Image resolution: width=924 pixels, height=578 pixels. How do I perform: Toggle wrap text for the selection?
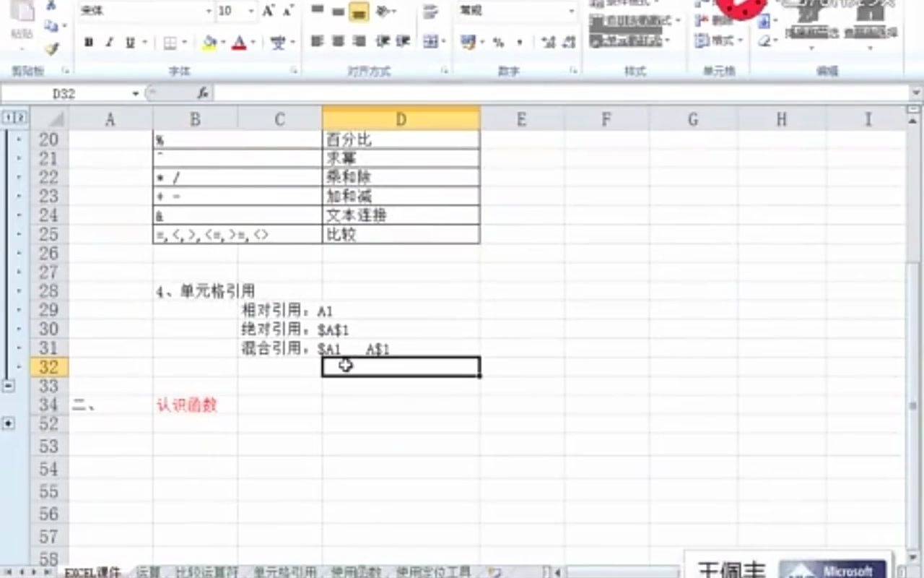(x=431, y=12)
